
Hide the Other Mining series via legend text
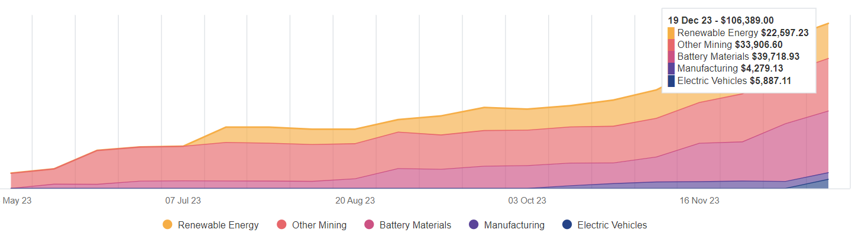[x=319, y=225]
